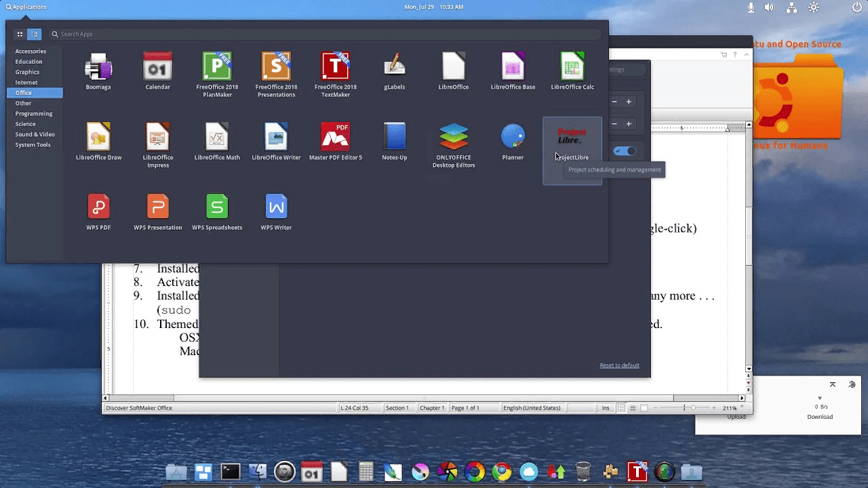This screenshot has width=868, height=488.
Task: Open the Trash in the dock
Action: tap(583, 472)
